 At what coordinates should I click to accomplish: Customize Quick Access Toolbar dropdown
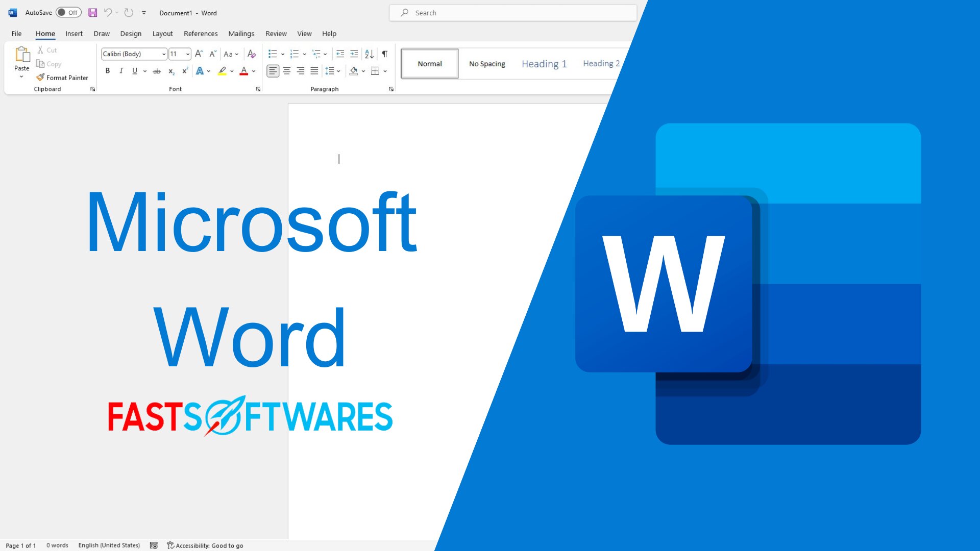click(144, 13)
